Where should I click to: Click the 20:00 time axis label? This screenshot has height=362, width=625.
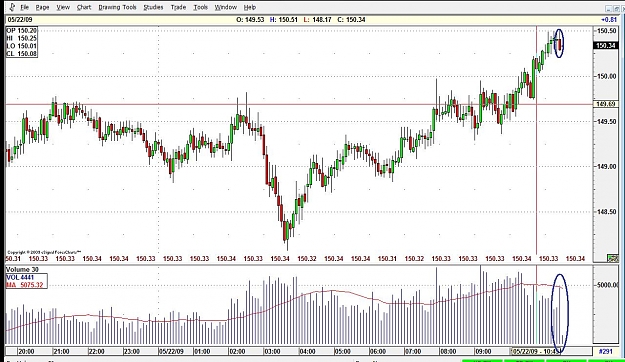[26, 351]
